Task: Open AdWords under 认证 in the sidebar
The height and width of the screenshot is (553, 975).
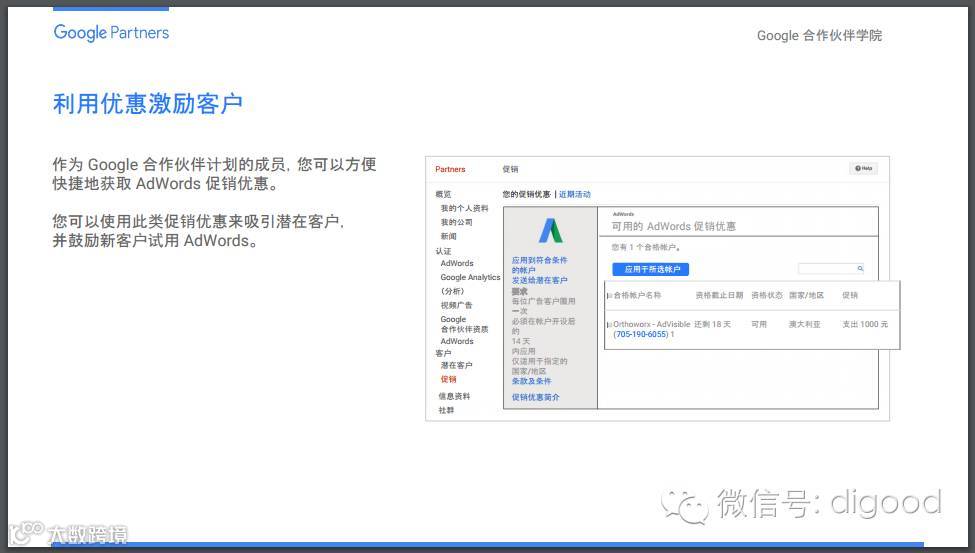Action: tap(457, 264)
